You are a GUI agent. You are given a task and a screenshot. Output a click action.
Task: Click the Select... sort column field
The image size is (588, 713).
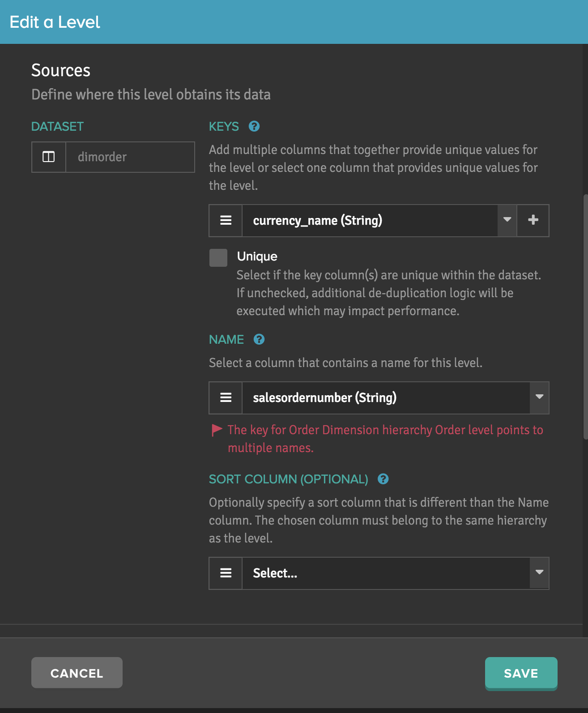pos(386,573)
